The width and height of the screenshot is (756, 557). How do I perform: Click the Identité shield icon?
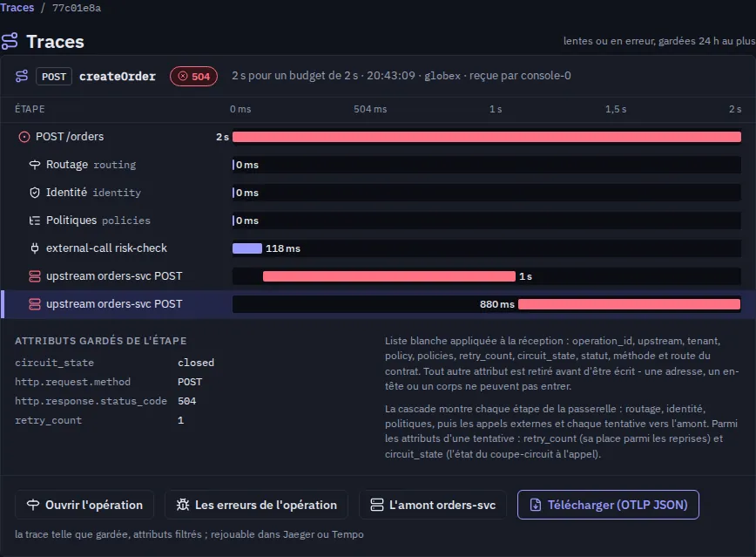coord(35,193)
